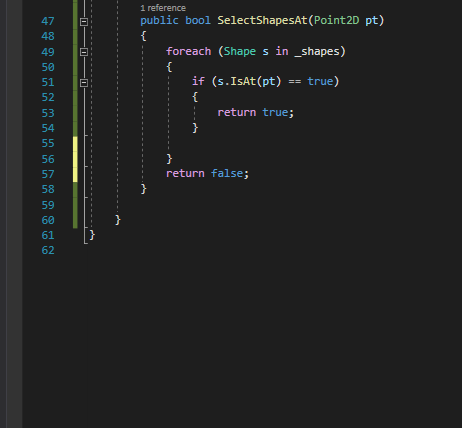Click 'return false;' on line 57
This screenshot has width=462, height=428.
click(207, 173)
